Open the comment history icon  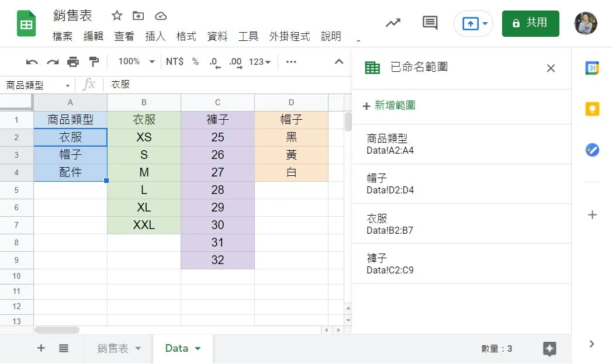(x=430, y=23)
